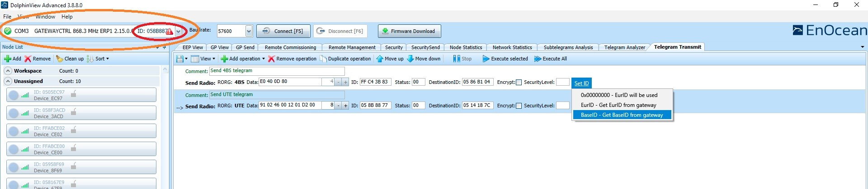Open the Remote Commissioning tab
This screenshot has width=868, height=189.
click(x=290, y=47)
